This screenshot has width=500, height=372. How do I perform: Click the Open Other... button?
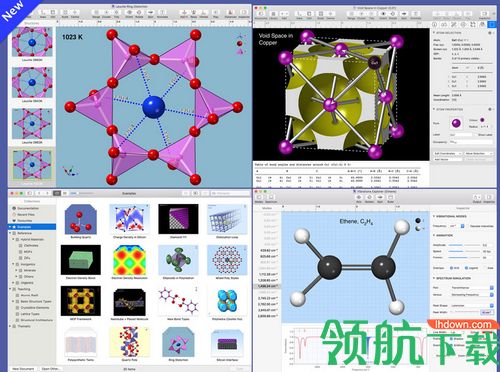[51, 369]
